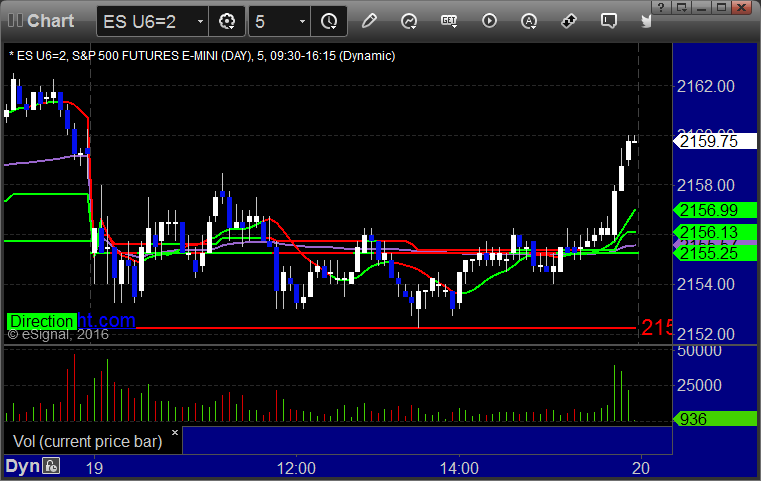Close the Vol study panel with x
This screenshot has height=481, width=761.
(x=175, y=432)
